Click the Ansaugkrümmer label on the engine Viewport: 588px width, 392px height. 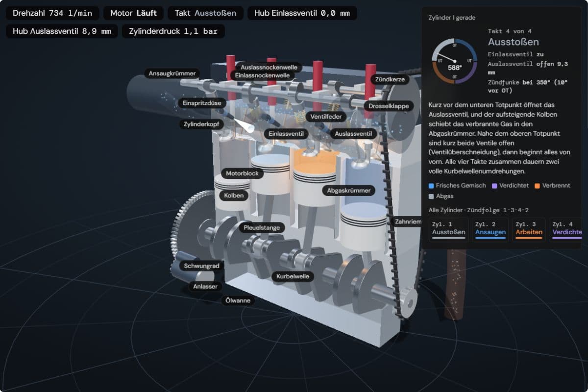(172, 73)
